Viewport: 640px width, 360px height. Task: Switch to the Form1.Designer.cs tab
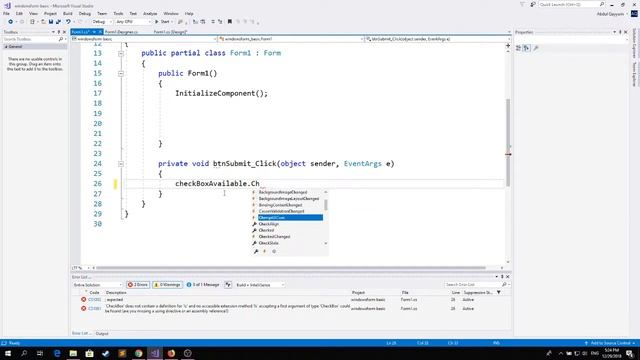click(x=121, y=32)
